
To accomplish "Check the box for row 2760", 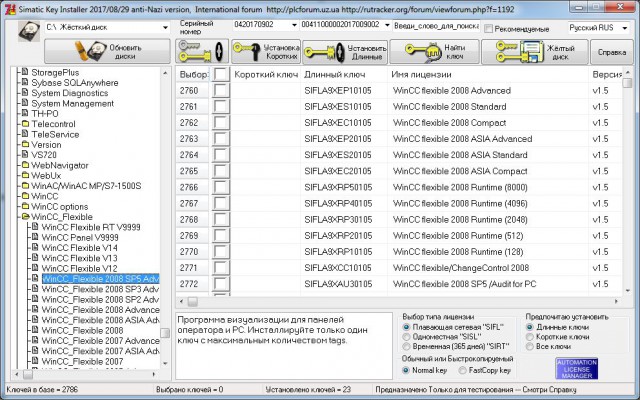I will pyautogui.click(x=220, y=90).
